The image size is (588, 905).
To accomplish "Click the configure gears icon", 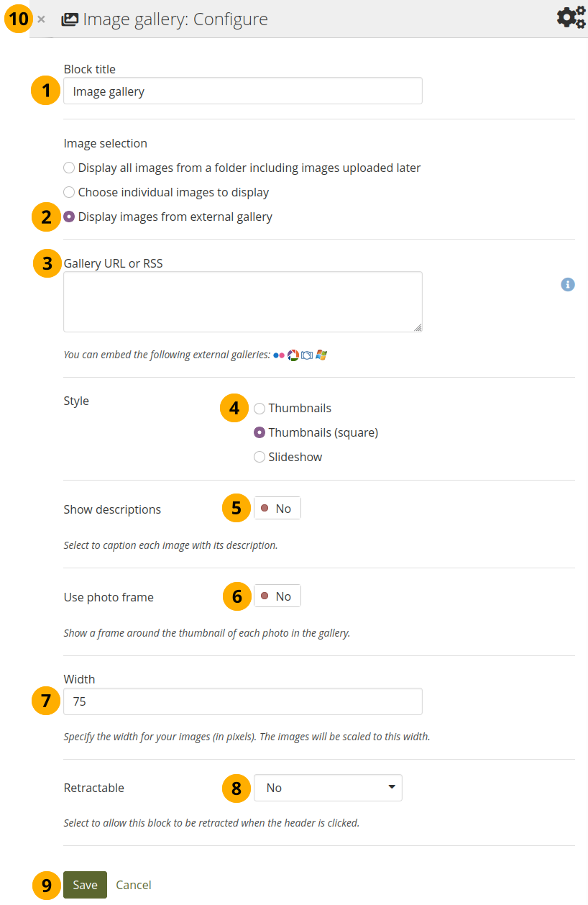I will click(571, 17).
